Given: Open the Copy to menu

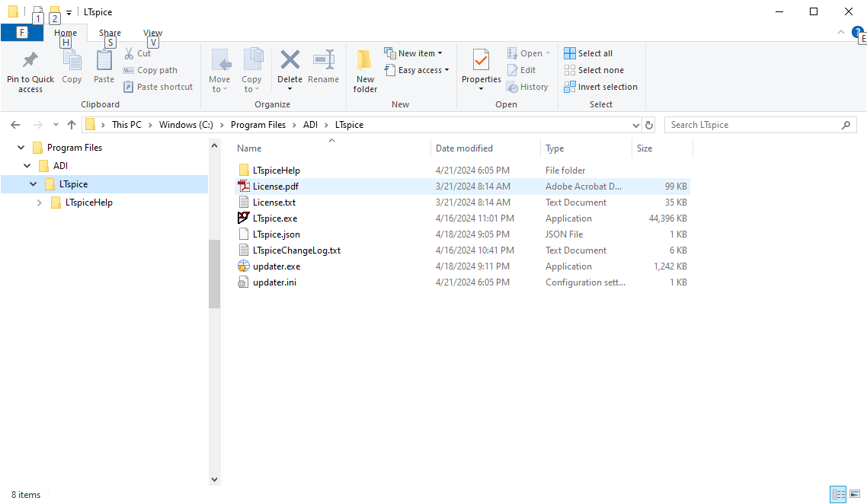Looking at the screenshot, I should click(x=251, y=70).
